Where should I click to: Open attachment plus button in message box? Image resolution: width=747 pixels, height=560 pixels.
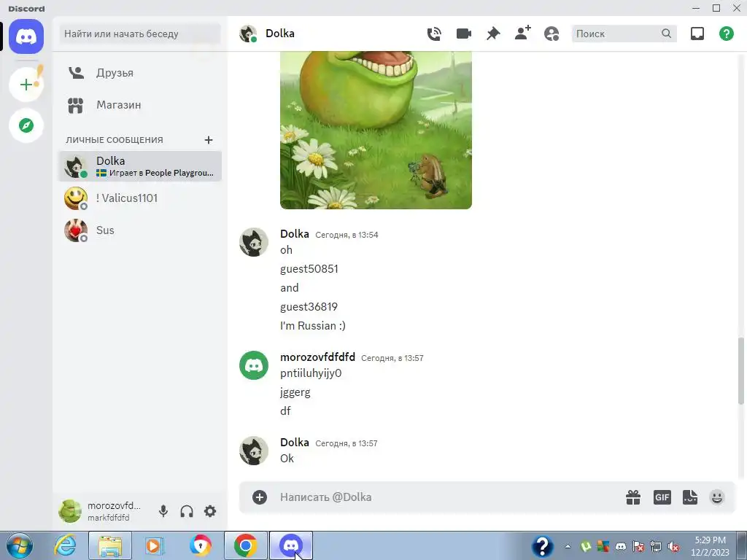[x=260, y=497]
